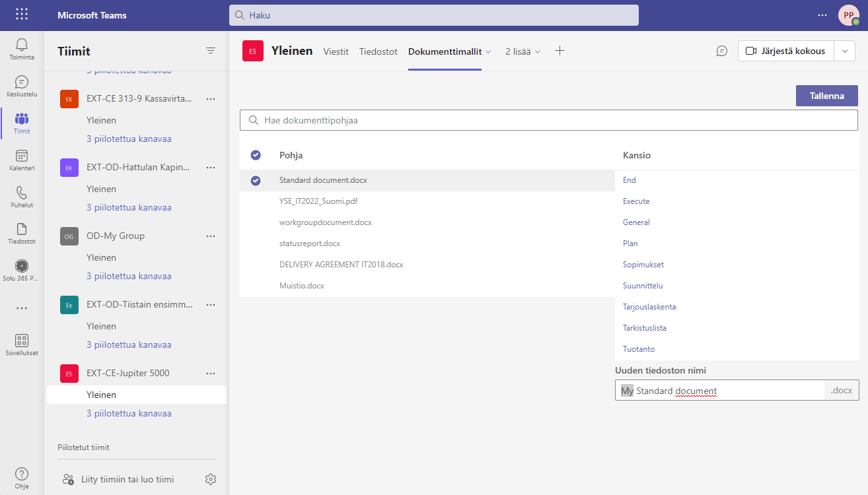
Task: Select the Execute folder
Action: (x=636, y=201)
